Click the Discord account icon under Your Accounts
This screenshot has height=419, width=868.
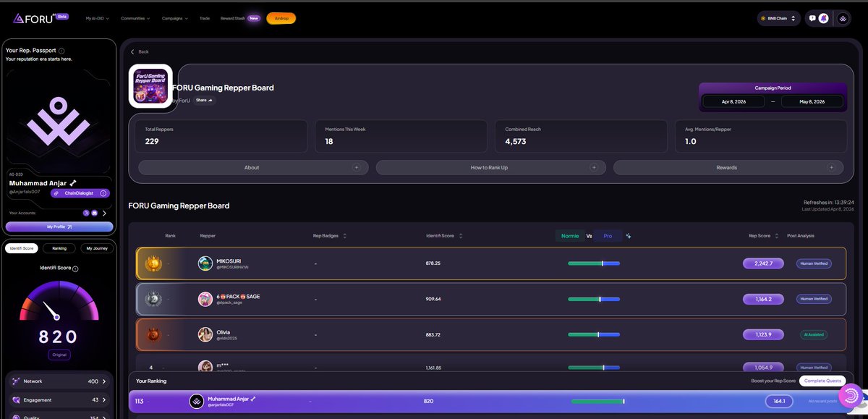[x=95, y=213]
